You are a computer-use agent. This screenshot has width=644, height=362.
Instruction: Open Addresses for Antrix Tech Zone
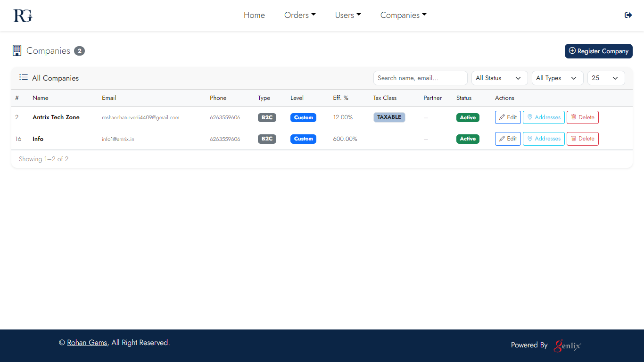pyautogui.click(x=544, y=117)
